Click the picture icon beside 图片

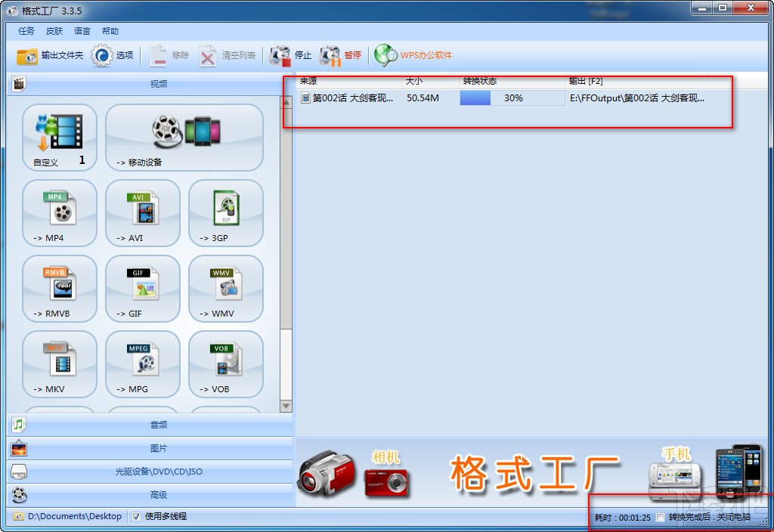click(19, 448)
